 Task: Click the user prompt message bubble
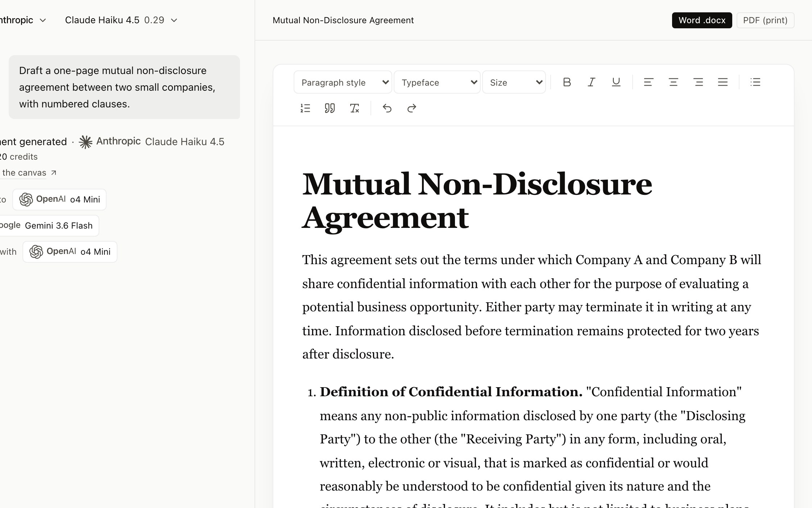124,87
